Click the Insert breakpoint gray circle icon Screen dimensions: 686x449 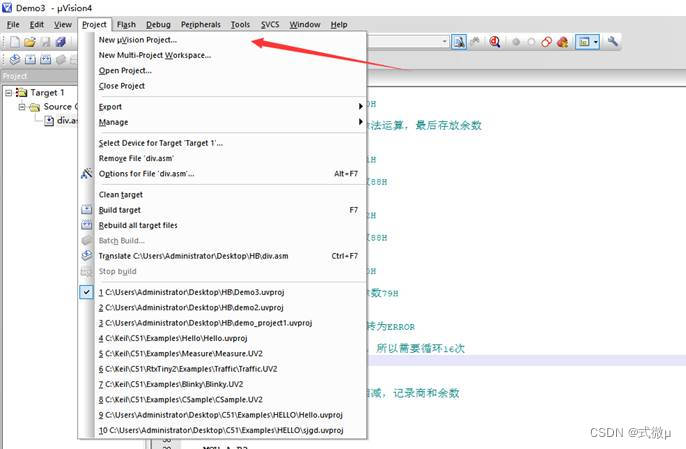click(516, 42)
